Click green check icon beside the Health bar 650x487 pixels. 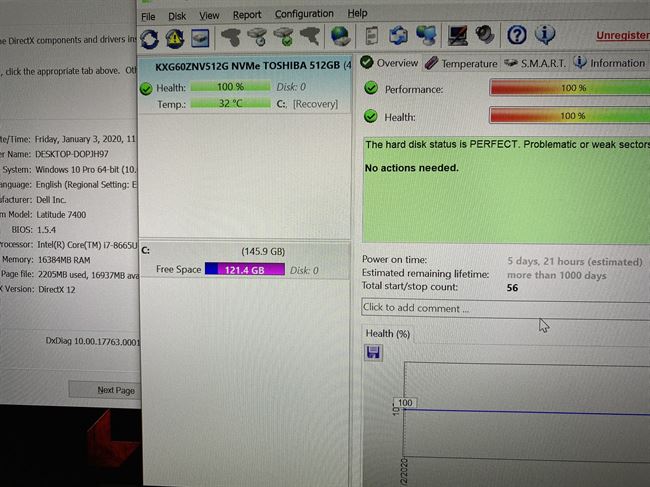point(371,116)
